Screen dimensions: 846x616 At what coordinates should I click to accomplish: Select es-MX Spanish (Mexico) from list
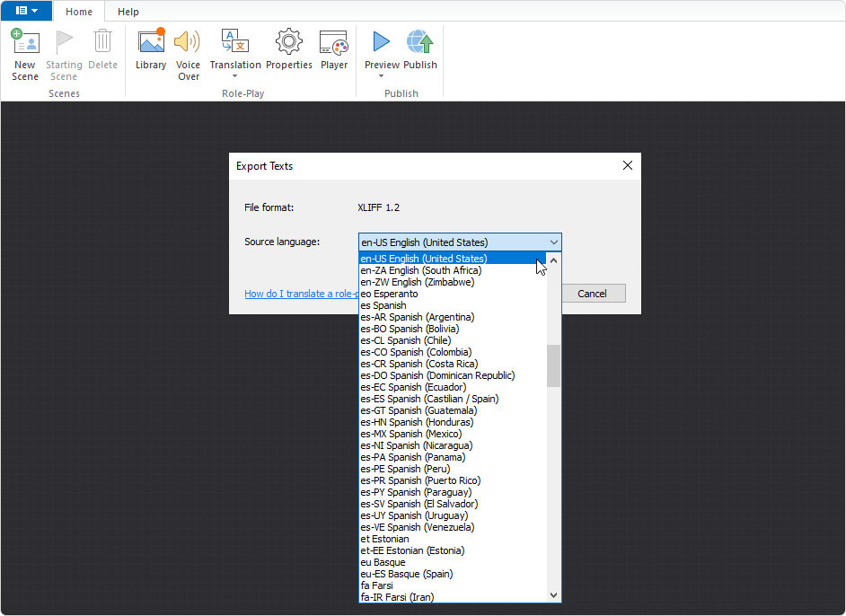(x=411, y=434)
